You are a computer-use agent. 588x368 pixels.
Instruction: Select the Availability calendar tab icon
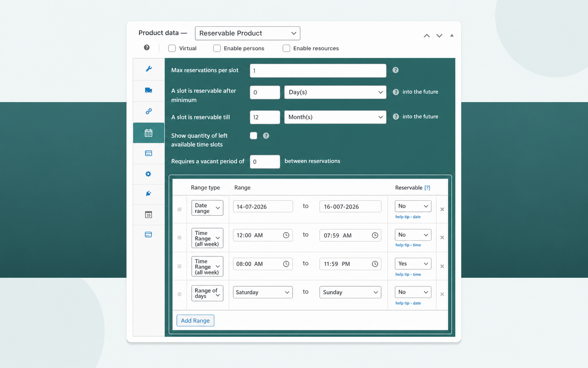tap(149, 133)
